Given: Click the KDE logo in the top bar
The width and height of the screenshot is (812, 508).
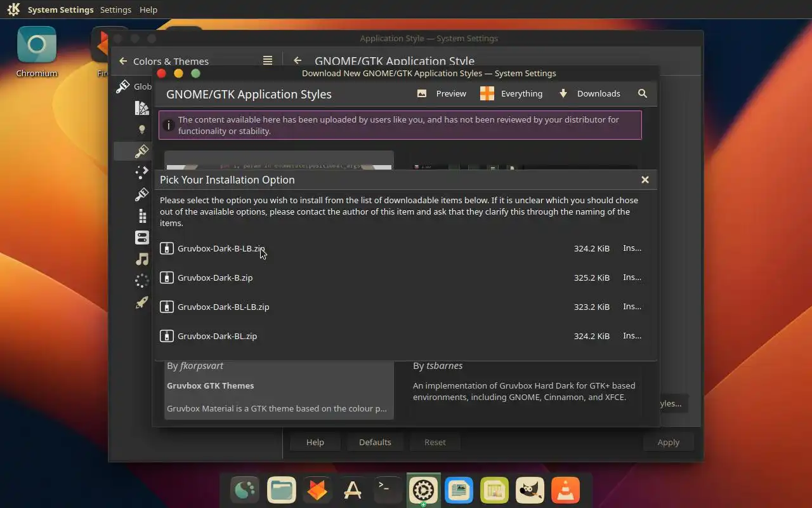Looking at the screenshot, I should pyautogui.click(x=13, y=10).
